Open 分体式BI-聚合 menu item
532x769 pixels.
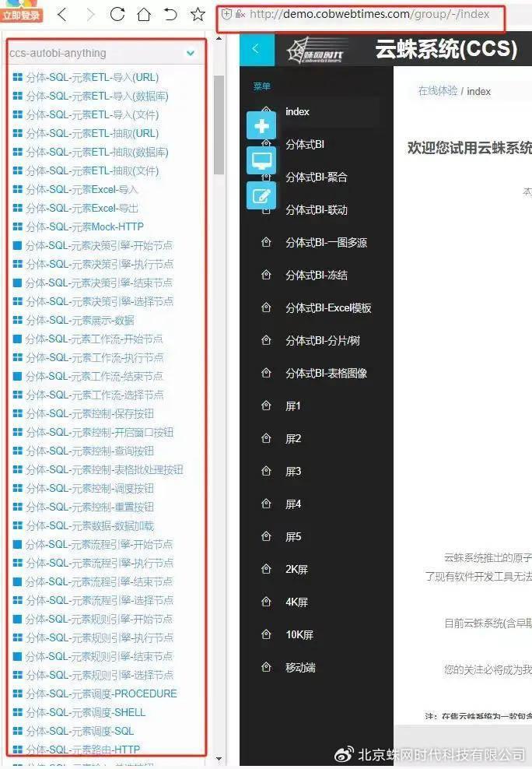(317, 177)
